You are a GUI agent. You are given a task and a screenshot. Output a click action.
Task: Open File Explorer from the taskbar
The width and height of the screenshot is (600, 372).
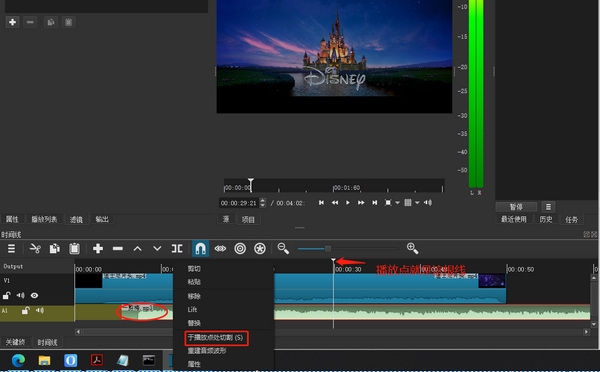point(44,361)
